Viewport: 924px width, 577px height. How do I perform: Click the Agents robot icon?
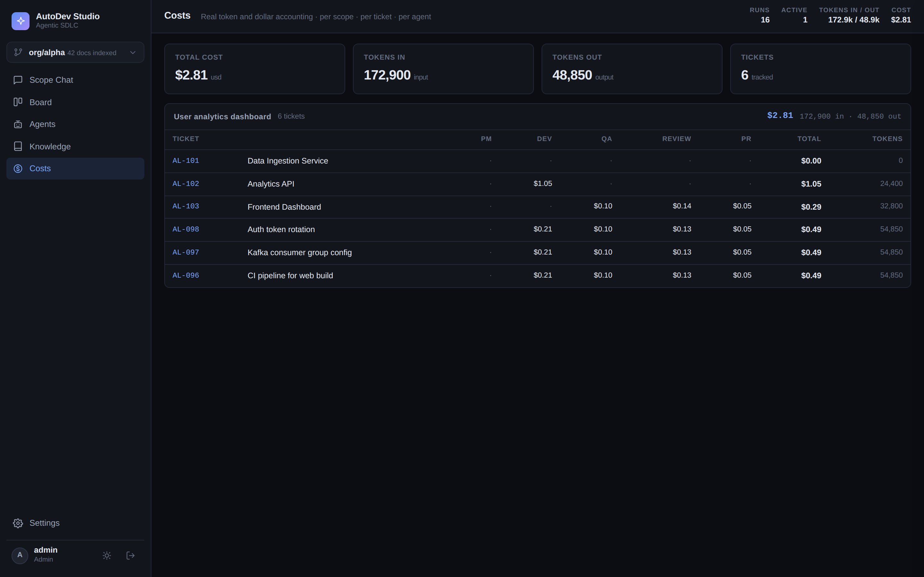[18, 124]
